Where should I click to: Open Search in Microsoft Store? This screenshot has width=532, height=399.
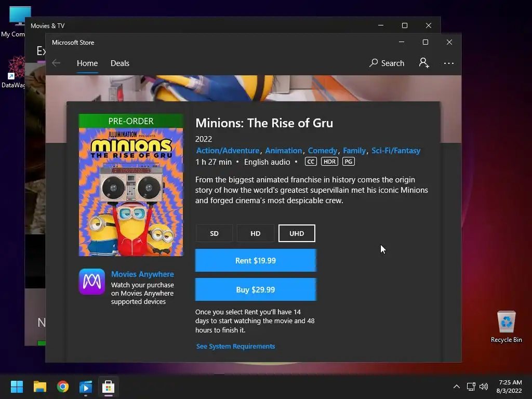point(387,63)
